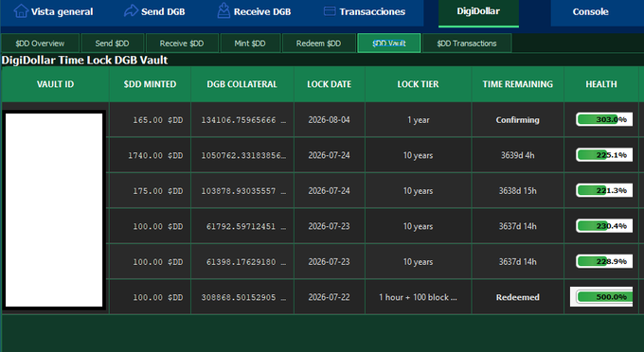This screenshot has height=352, width=644.
Task: Sort by the LOCK TIER column header
Action: pos(418,84)
